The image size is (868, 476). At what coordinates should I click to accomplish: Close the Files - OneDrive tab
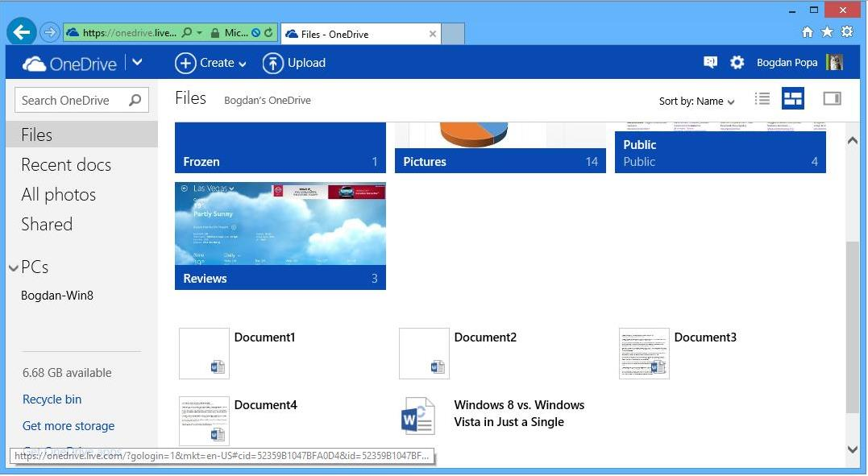click(x=432, y=34)
